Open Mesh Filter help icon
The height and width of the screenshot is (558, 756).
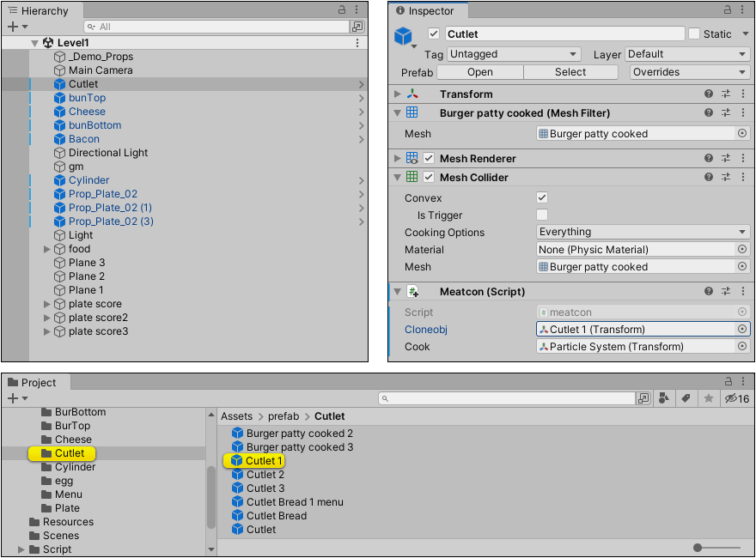(x=709, y=113)
